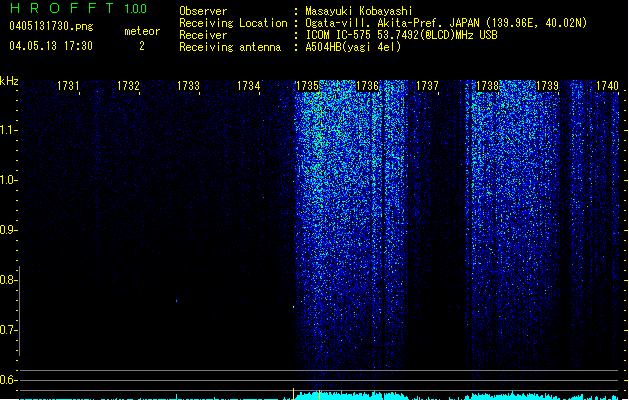Click the second yellow meteor marker on strength graph
This screenshot has height=400, width=629.
pos(319,394)
